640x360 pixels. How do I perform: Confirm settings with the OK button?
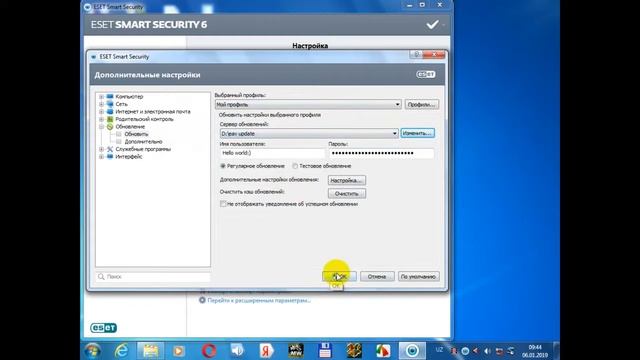pyautogui.click(x=339, y=277)
